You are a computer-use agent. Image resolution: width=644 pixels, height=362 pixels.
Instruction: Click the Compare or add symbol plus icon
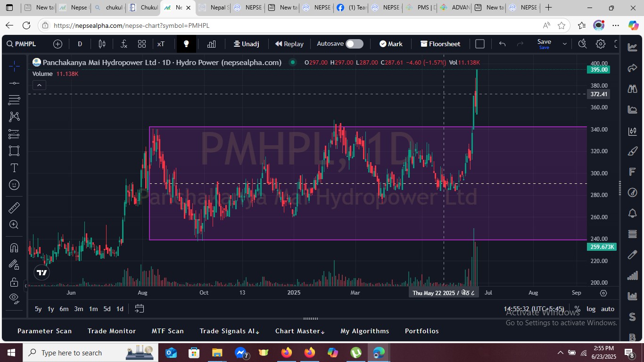coord(58,44)
